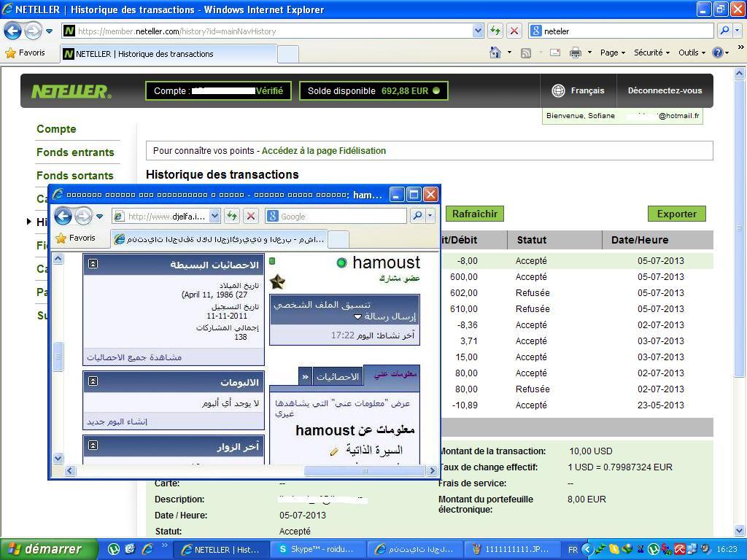747x560 pixels.
Task: Select the -10,89 transaction dated 23-05-2013
Action: tap(576, 405)
